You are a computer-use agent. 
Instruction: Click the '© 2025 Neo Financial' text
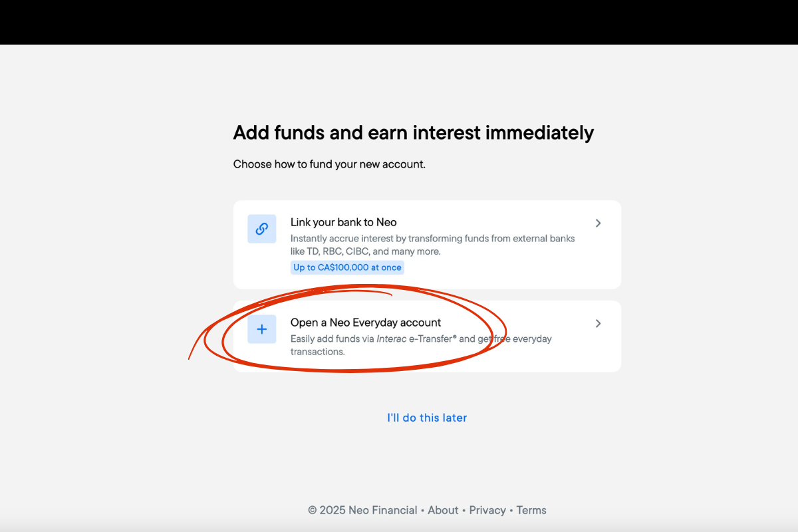pos(362,510)
